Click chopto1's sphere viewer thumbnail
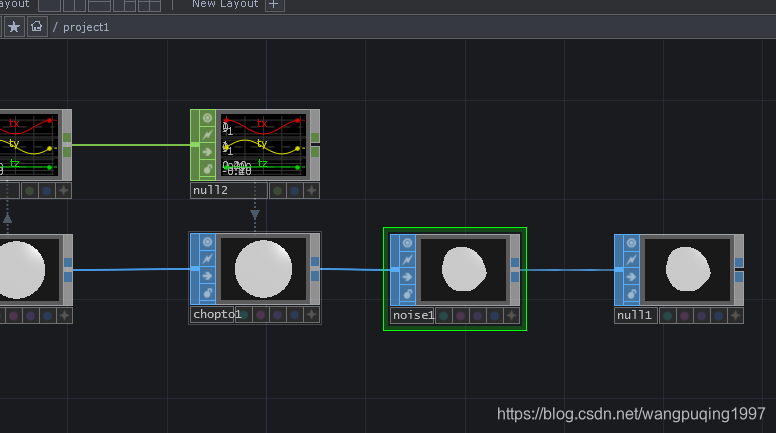776x433 pixels. coord(263,269)
